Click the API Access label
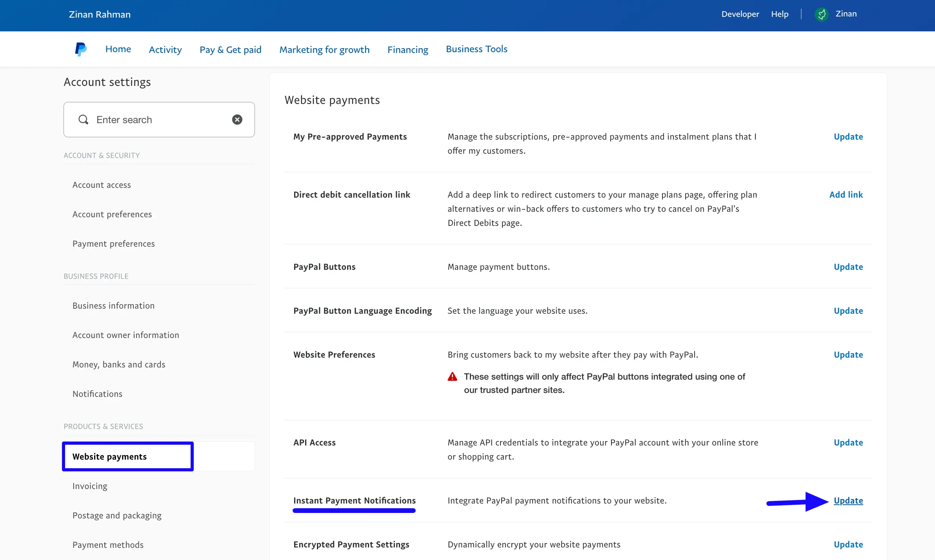This screenshot has height=560, width=935. pyautogui.click(x=315, y=442)
